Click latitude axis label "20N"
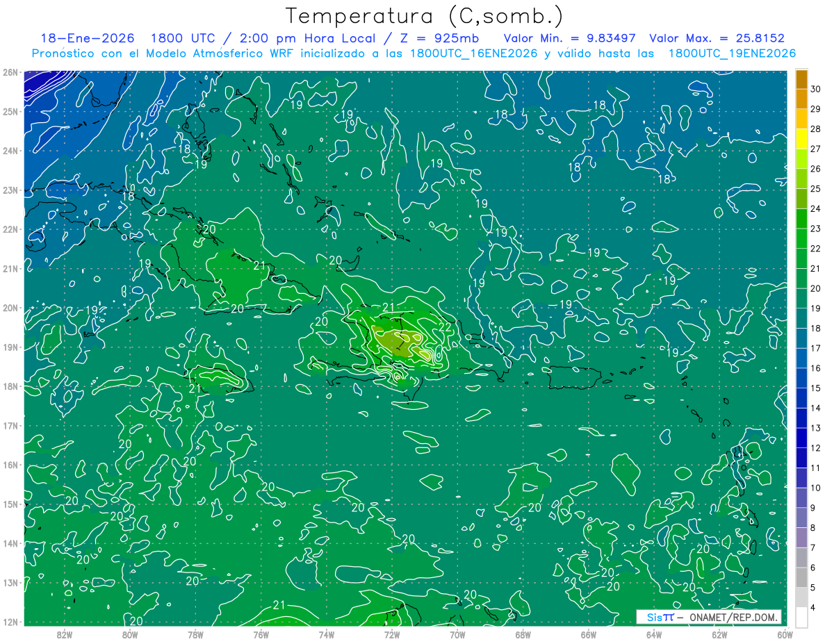The width and height of the screenshot is (834, 644). (x=10, y=308)
